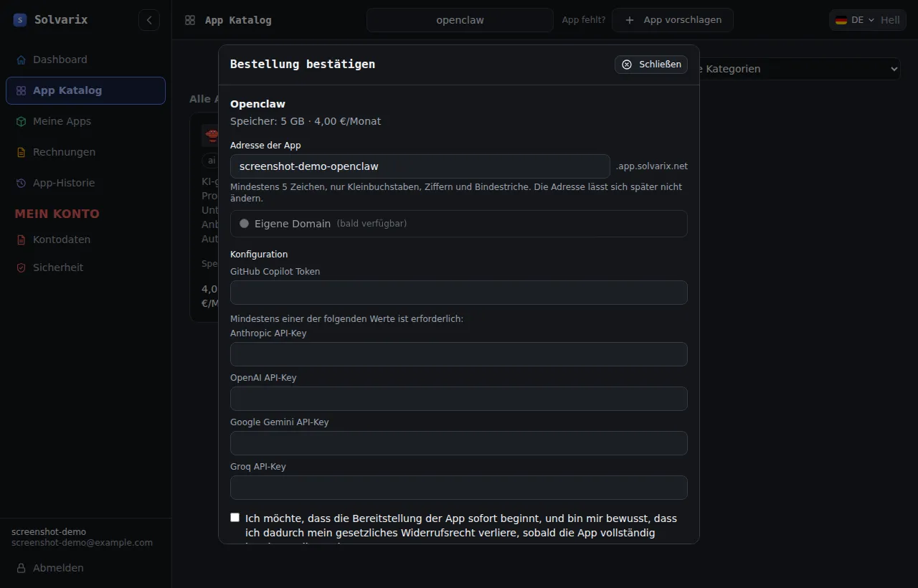
Task: Open the DE language dropdown
Action: tap(853, 20)
